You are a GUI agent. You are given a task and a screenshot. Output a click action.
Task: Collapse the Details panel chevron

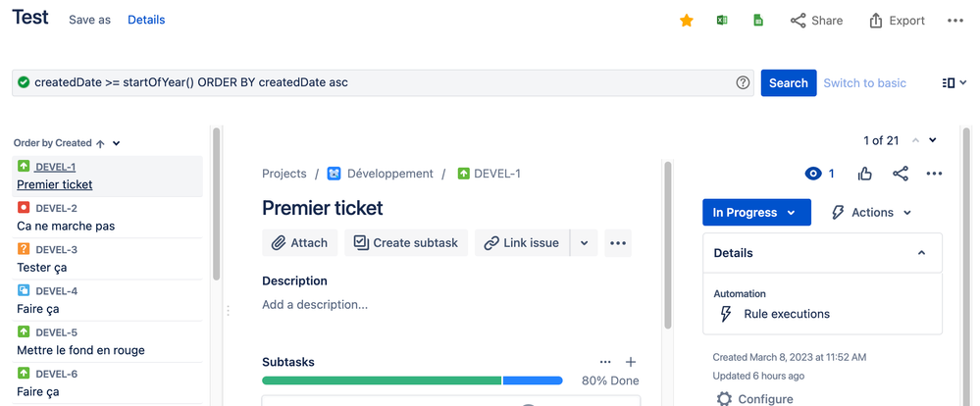[x=921, y=253]
